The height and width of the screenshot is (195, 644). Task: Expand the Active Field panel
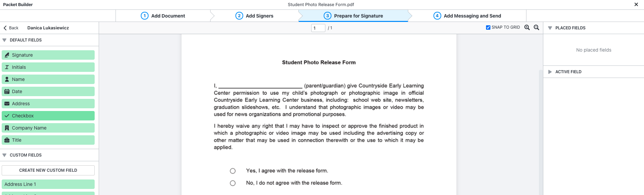tap(550, 72)
